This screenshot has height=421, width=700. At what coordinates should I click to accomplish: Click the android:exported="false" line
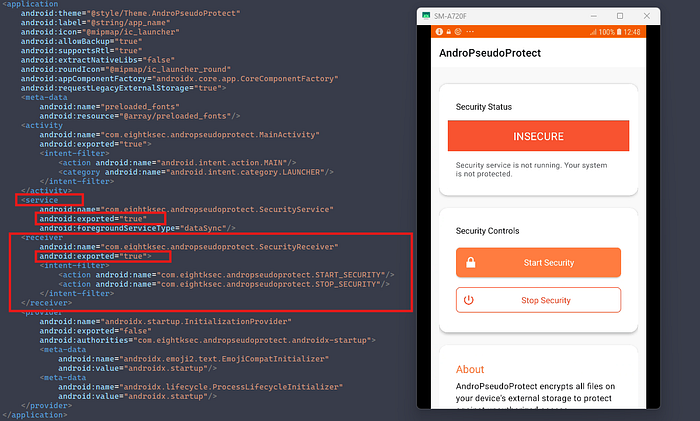(x=95, y=331)
